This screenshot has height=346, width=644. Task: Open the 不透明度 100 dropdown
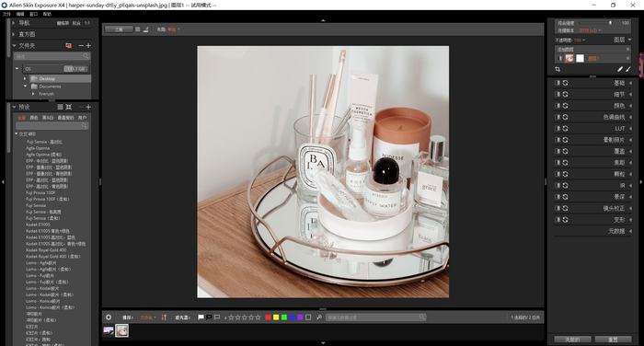[580, 40]
